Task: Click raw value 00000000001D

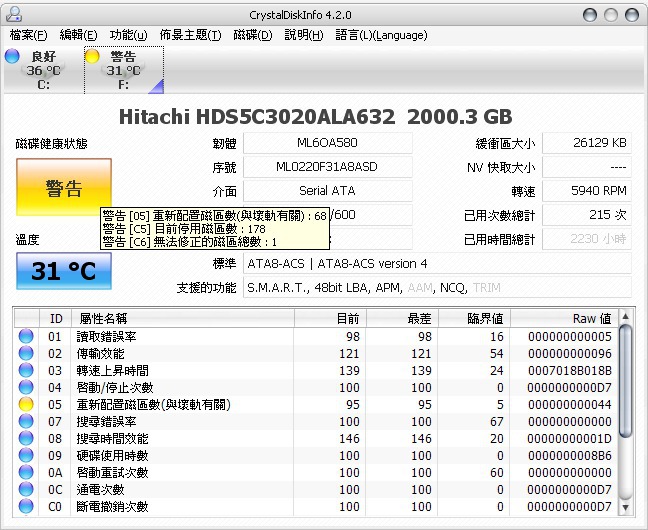Action: [569, 438]
